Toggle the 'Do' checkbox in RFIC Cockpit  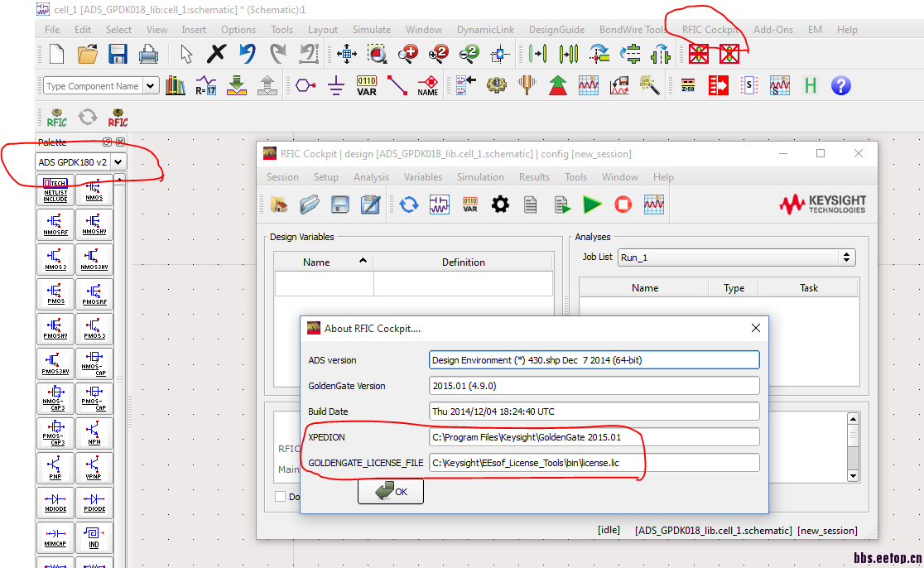pyautogui.click(x=281, y=497)
